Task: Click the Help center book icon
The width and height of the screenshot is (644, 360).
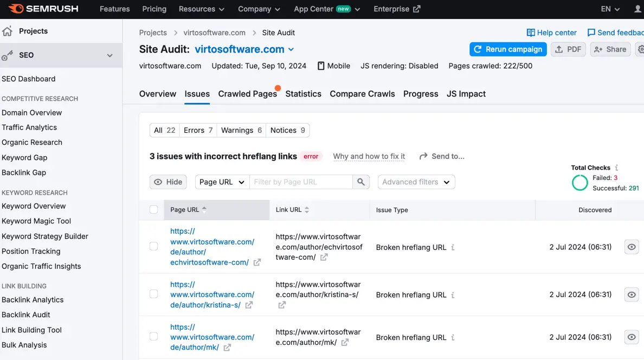Action: click(x=531, y=33)
